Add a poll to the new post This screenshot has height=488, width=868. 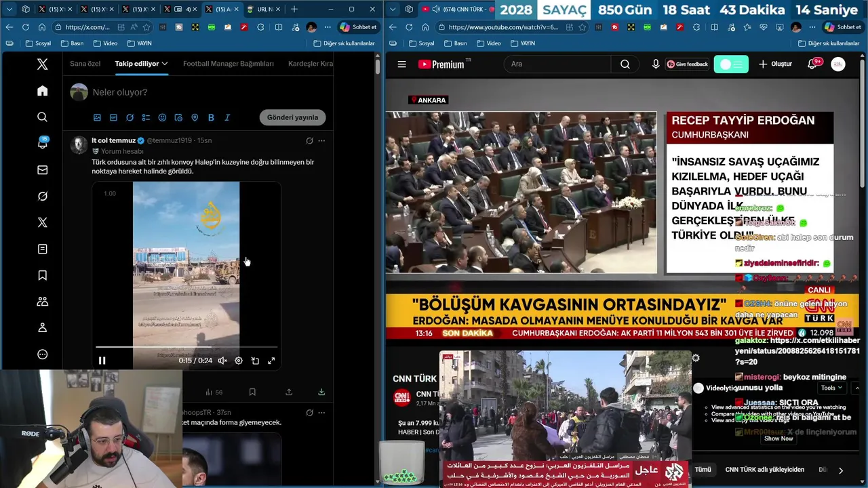pos(146,117)
